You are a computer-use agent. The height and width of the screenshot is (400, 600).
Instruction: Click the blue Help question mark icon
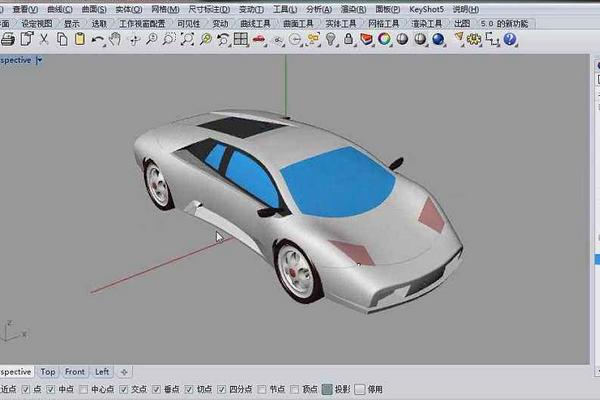click(x=510, y=39)
